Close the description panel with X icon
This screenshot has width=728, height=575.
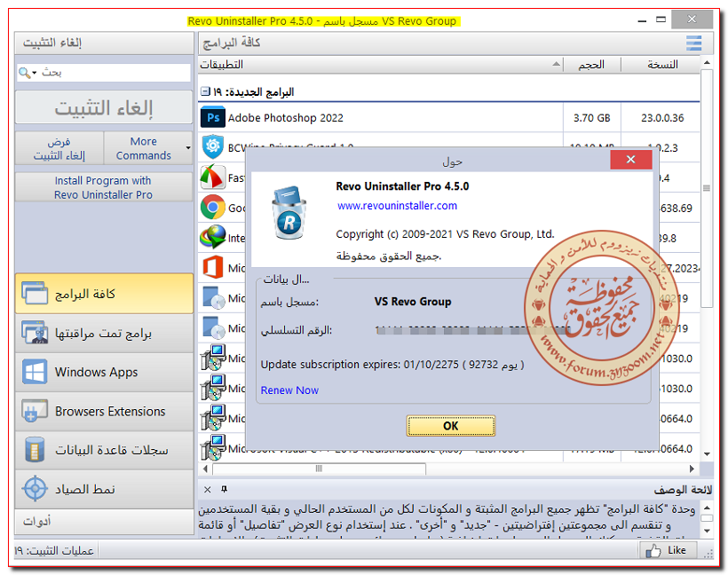(x=208, y=489)
